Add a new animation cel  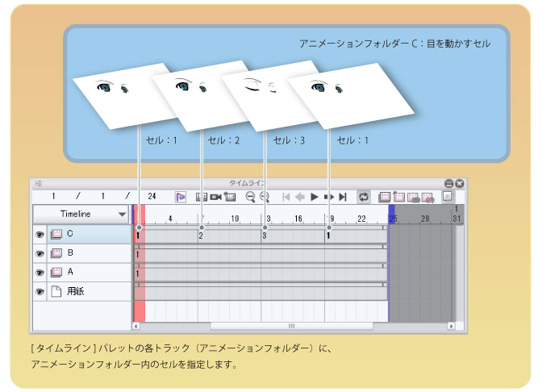(398, 197)
